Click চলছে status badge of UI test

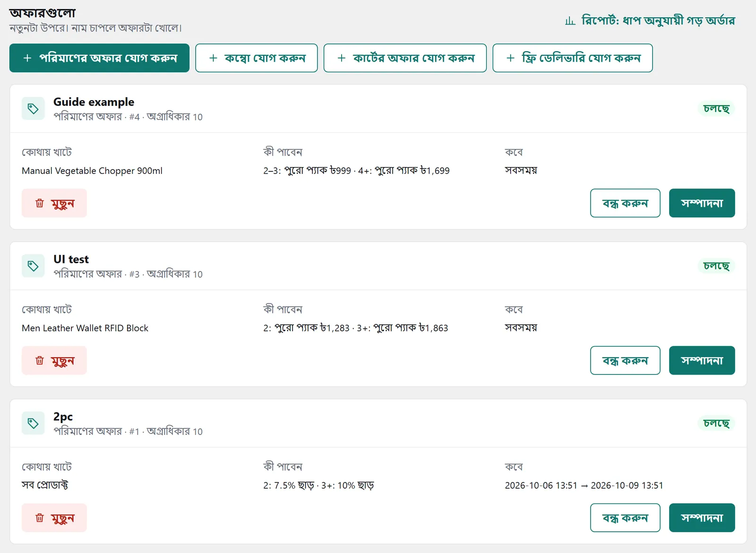(x=716, y=266)
